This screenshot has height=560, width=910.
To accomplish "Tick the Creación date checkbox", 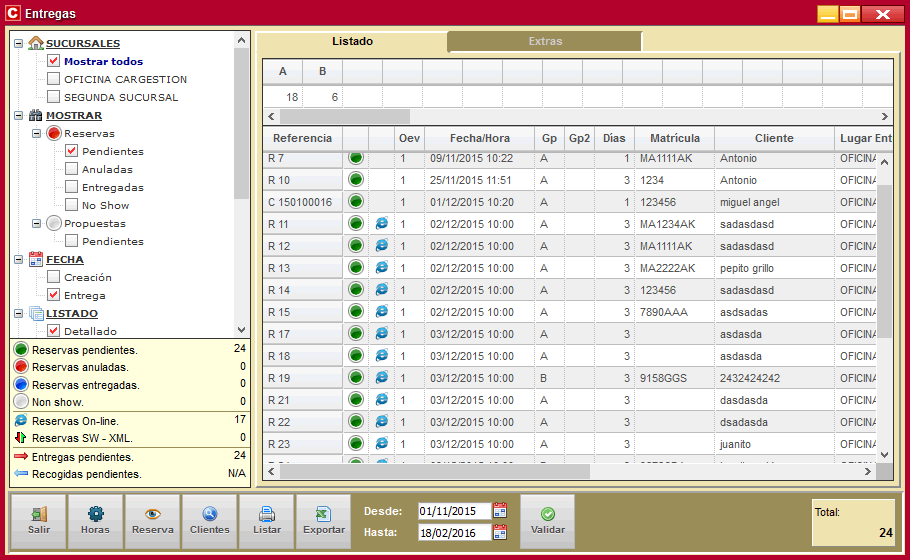I will tap(54, 277).
